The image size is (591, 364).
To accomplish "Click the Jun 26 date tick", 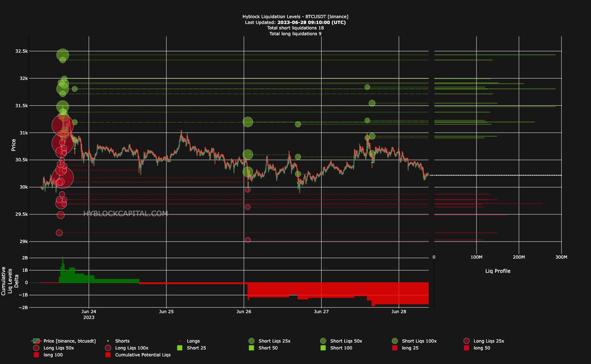I will pyautogui.click(x=244, y=312).
